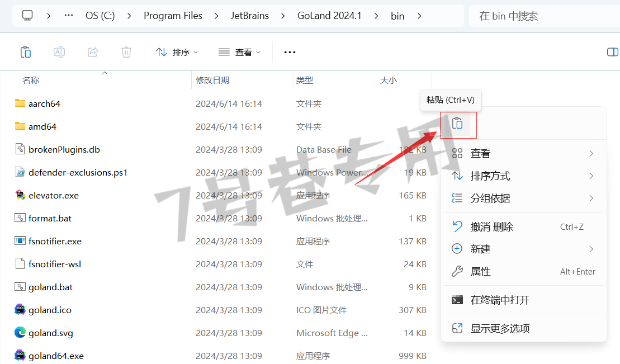The image size is (620, 364).
Task: Click the bin breadcrumb
Action: 397,16
